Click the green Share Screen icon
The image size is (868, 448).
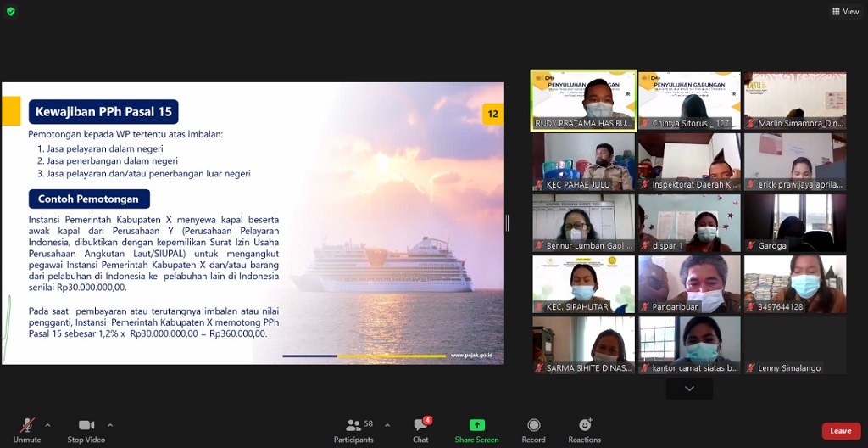(476, 425)
